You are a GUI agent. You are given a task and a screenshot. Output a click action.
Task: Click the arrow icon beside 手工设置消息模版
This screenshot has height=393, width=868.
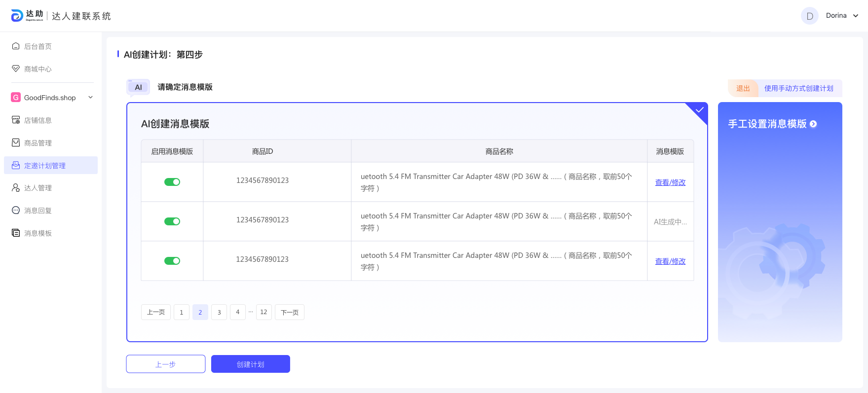click(813, 124)
